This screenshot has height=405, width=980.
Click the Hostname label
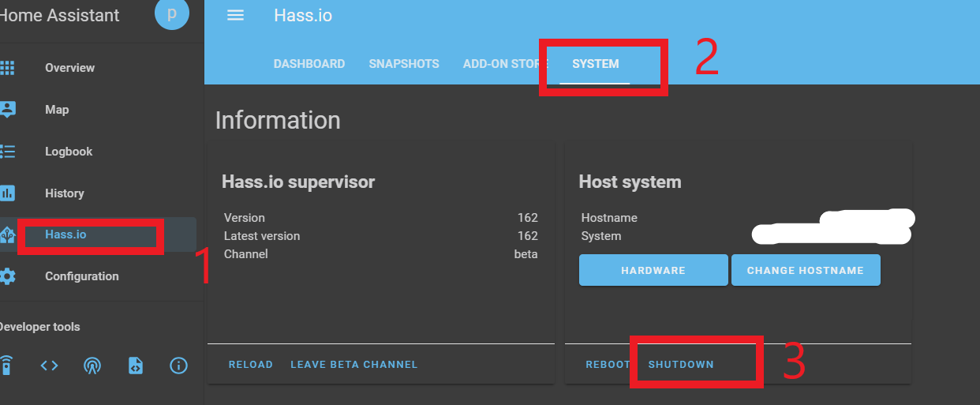click(609, 218)
